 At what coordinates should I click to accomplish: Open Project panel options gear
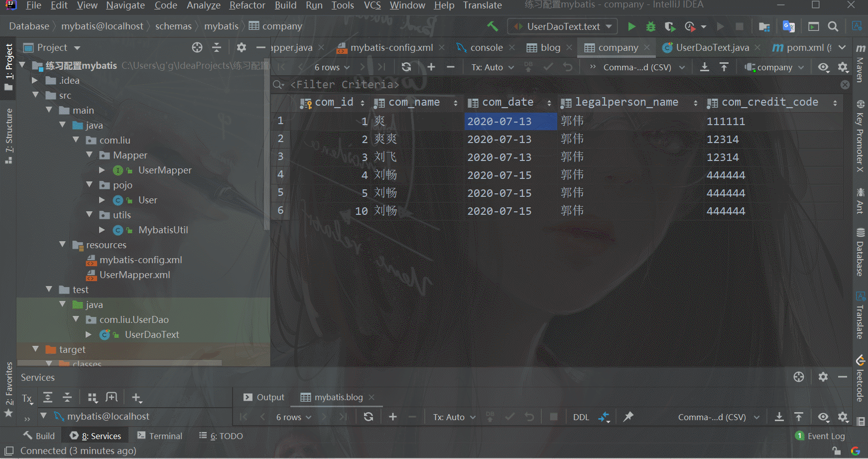click(242, 47)
